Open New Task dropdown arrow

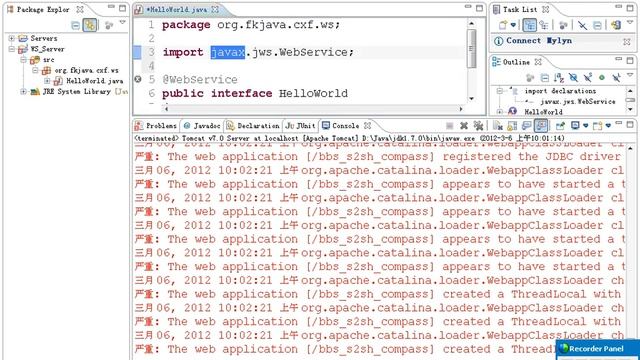[513, 25]
